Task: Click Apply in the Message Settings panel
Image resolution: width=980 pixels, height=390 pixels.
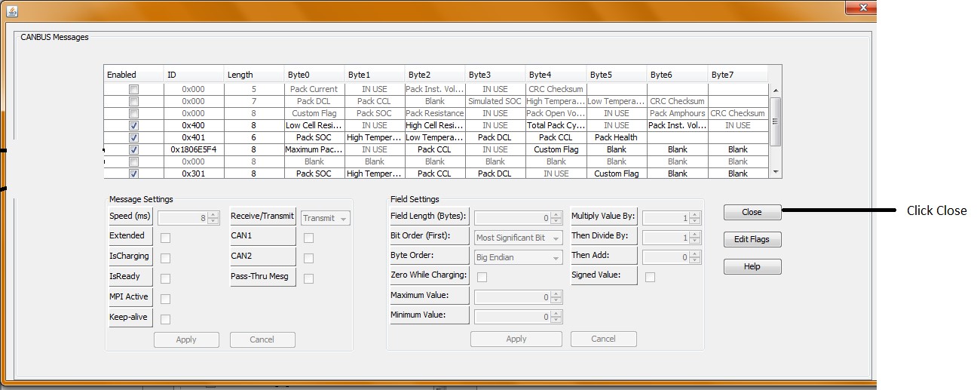Action: coord(186,339)
